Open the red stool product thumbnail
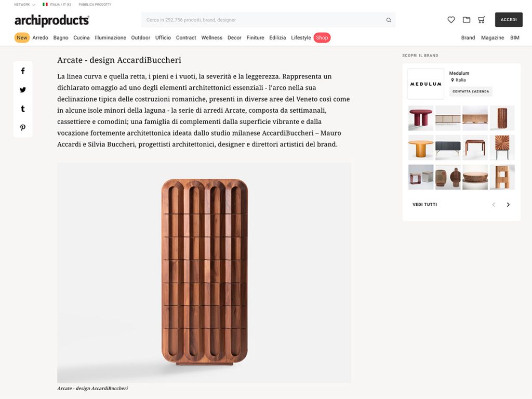Image resolution: width=532 pixels, height=399 pixels. [421, 118]
